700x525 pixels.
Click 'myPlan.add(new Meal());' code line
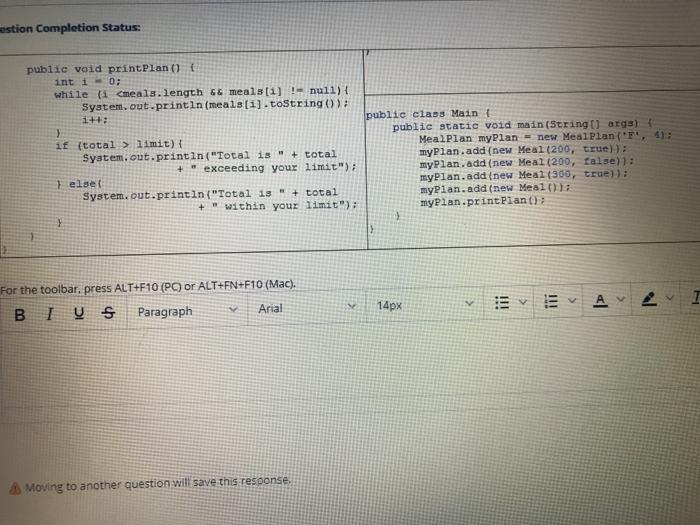pos(496,188)
